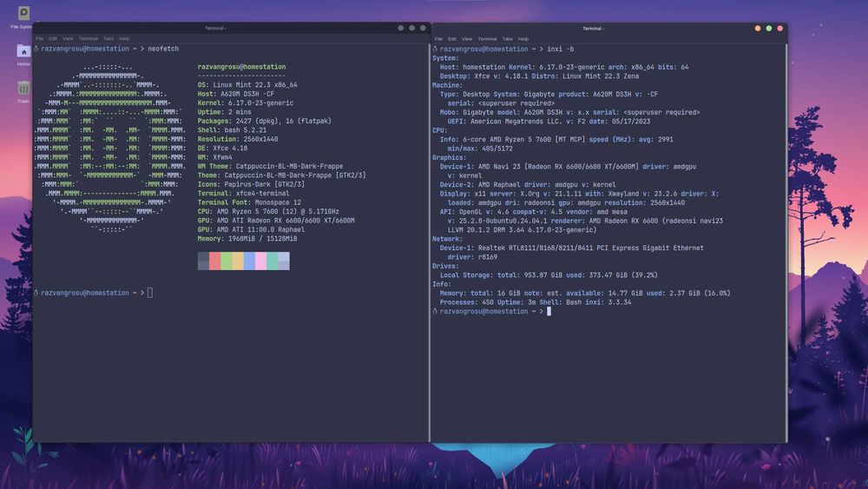The image size is (868, 489).
Task: Open Help menu in neofetch terminal window
Action: click(x=124, y=39)
